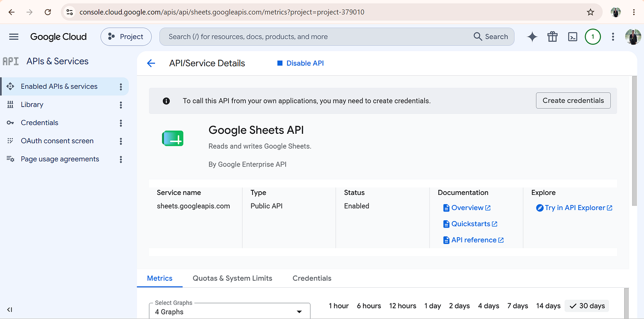Select the 6 hours time range
This screenshot has width=644, height=319.
click(369, 306)
